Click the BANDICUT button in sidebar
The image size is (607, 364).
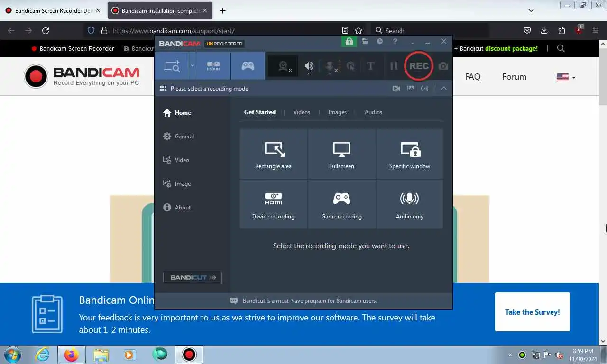pyautogui.click(x=193, y=278)
